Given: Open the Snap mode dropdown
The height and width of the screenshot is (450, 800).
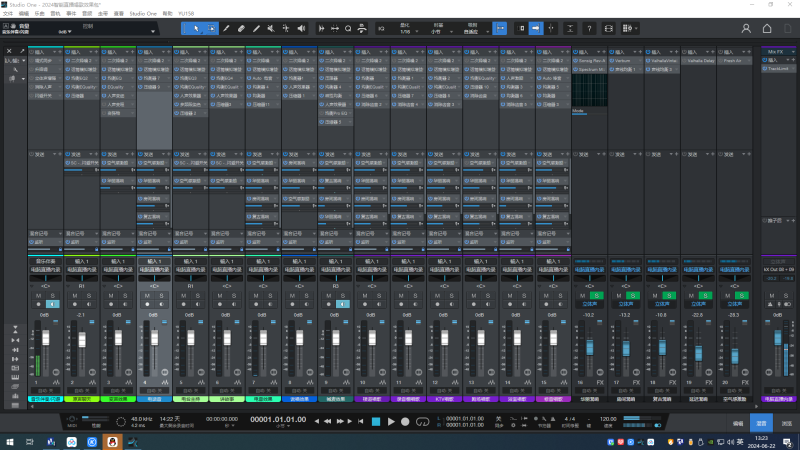Looking at the screenshot, I should (x=476, y=31).
